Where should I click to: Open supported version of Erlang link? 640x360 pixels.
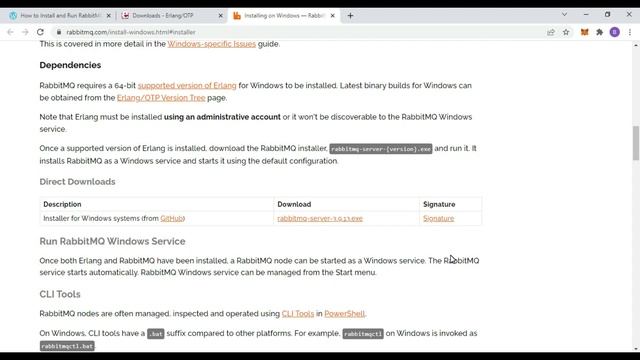coord(187,85)
